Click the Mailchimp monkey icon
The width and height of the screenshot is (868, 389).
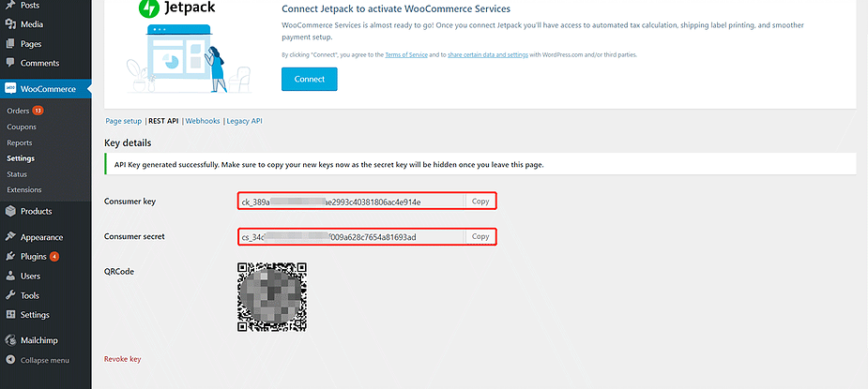click(x=10, y=340)
